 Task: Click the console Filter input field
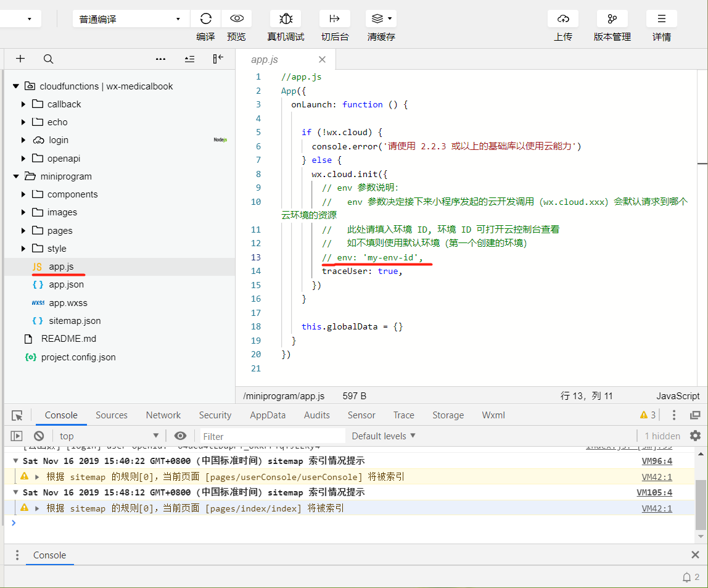272,436
